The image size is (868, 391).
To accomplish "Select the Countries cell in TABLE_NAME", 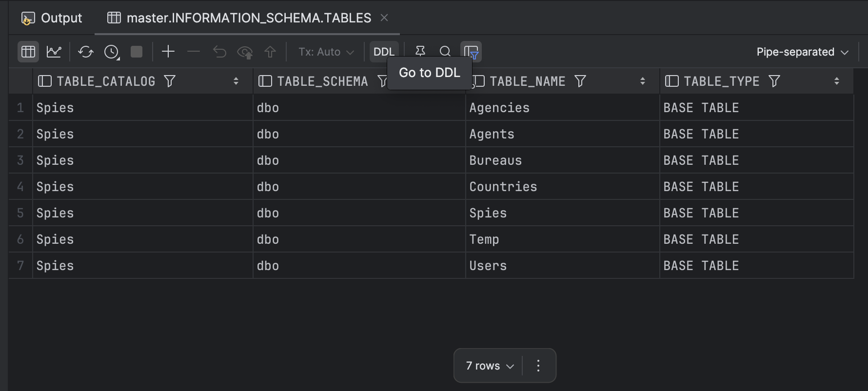I will coord(503,187).
